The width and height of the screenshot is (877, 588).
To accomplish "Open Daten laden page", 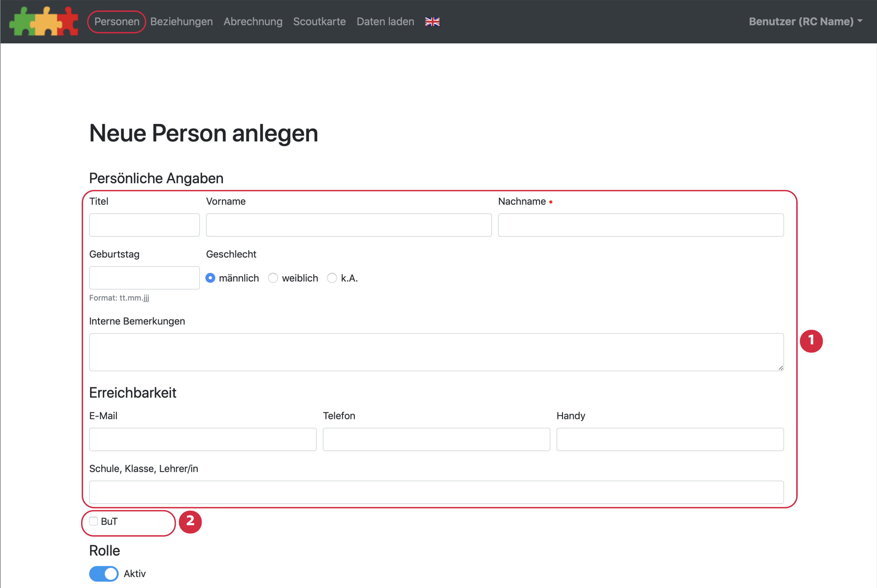I will tap(385, 22).
